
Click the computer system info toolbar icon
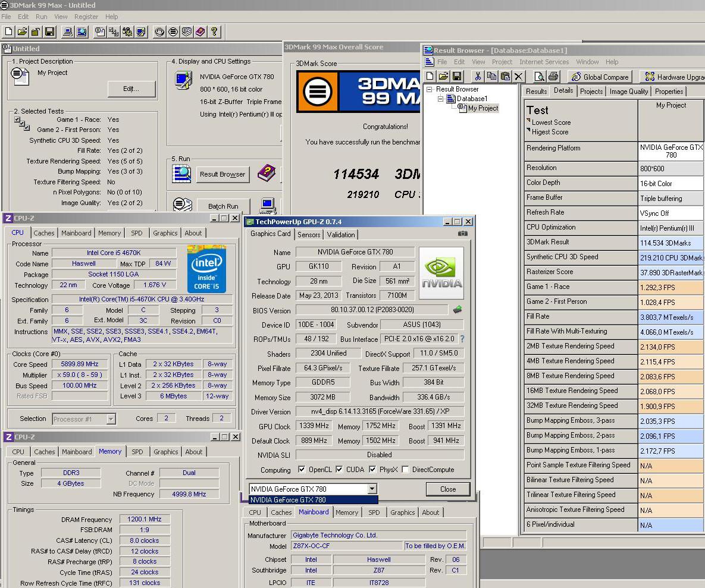(68, 32)
